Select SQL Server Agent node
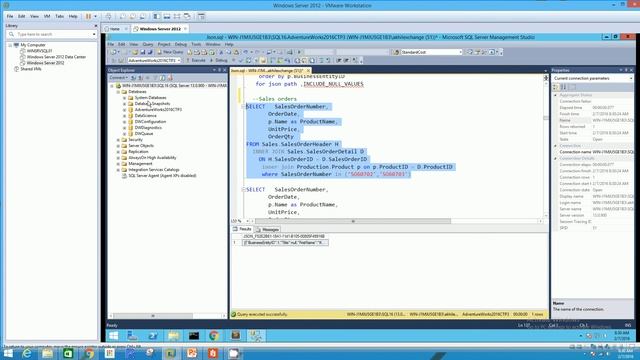The image size is (640, 360). coord(162,176)
